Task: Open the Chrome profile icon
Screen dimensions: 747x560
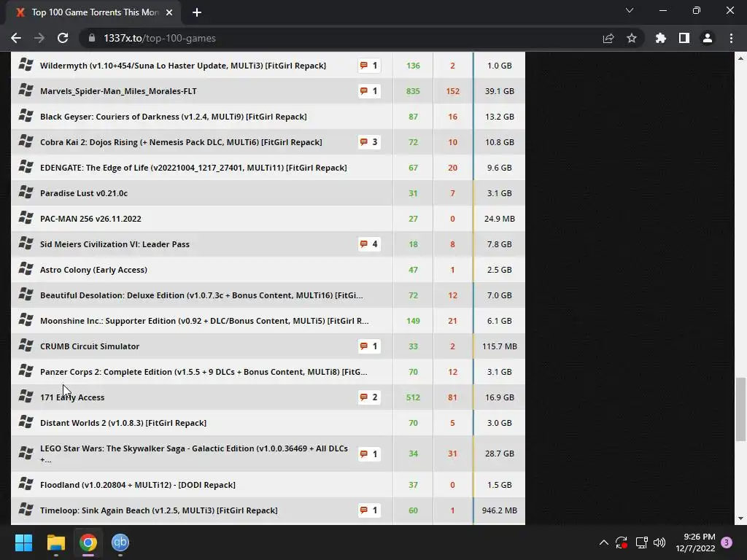Action: click(x=708, y=38)
